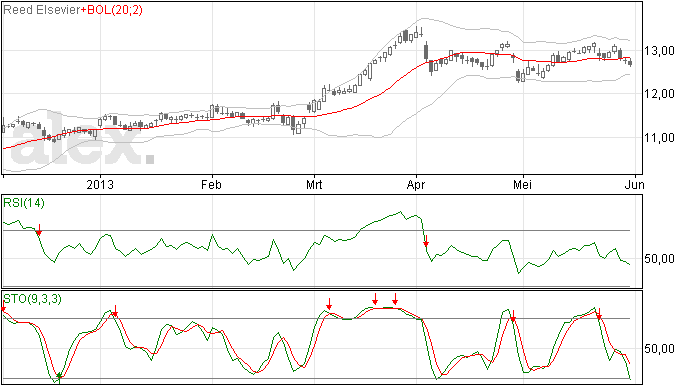Click the STO red arrow just after 2013
This screenshot has width=690, height=387.
(x=115, y=311)
